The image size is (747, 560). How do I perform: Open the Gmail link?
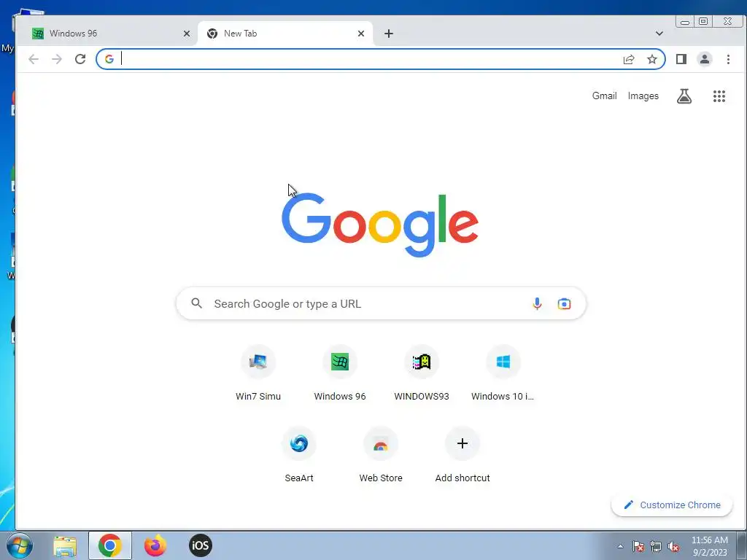[x=604, y=96]
